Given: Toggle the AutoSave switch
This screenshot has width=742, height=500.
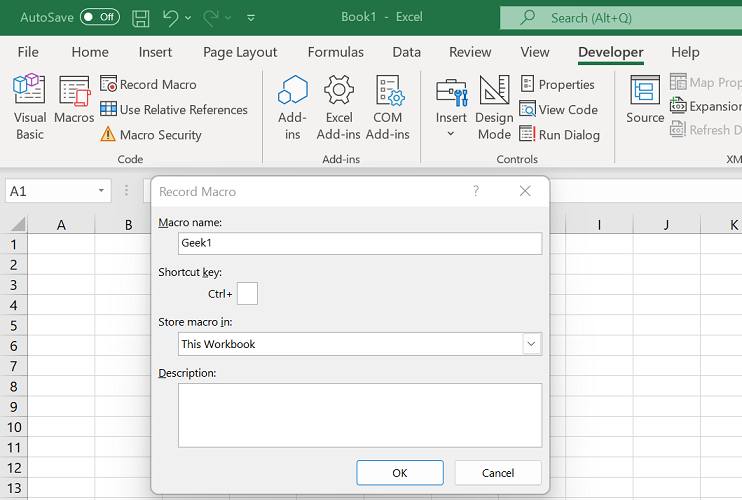Looking at the screenshot, I should pos(99,18).
